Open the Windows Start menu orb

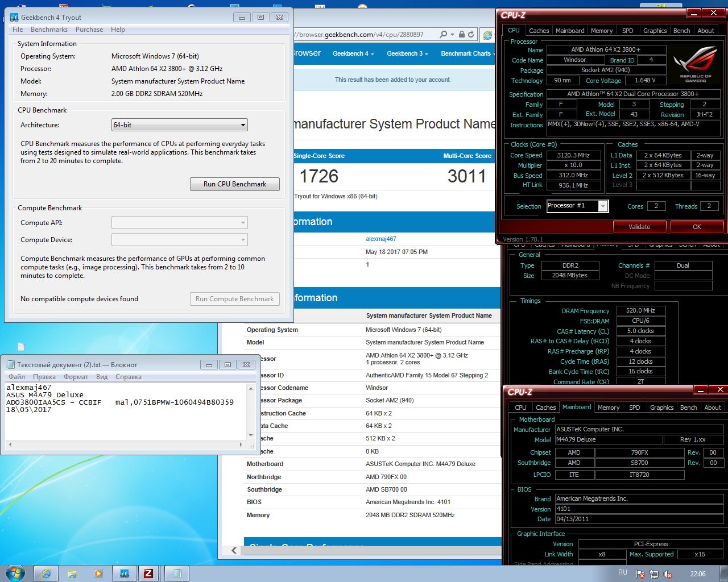[14, 573]
